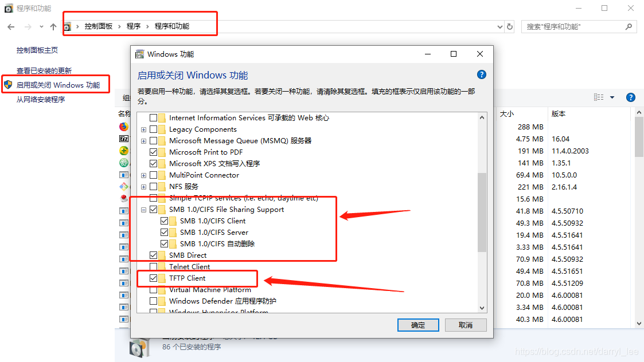This screenshot has width=644, height=362.
Task: Click the 确定 button
Action: (x=418, y=325)
